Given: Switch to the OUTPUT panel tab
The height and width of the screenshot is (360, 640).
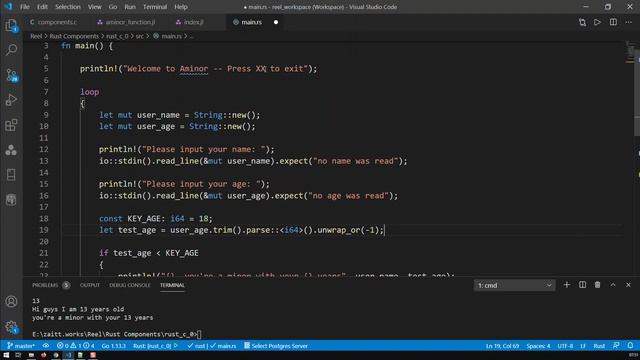Looking at the screenshot, I should click(x=90, y=285).
